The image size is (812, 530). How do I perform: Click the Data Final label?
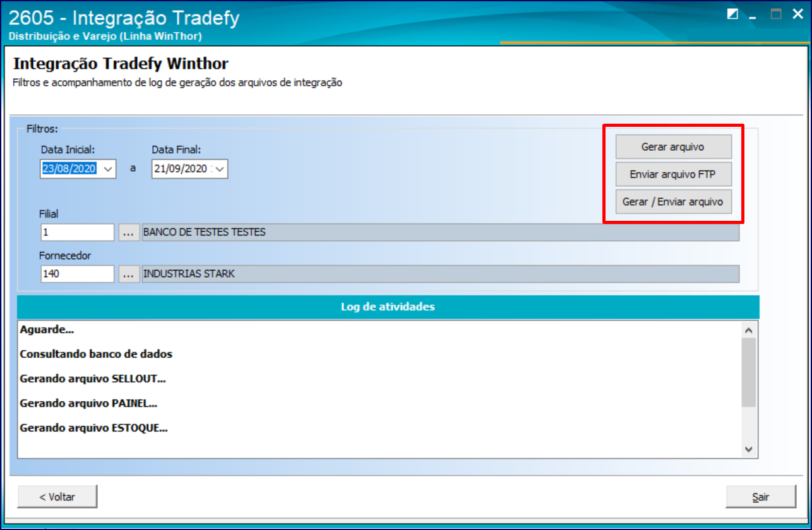[x=176, y=150]
